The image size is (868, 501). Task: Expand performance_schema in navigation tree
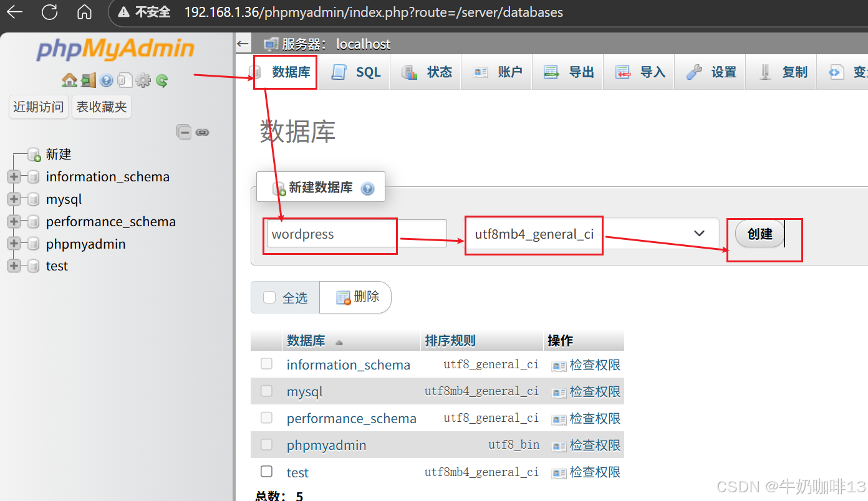coord(14,222)
